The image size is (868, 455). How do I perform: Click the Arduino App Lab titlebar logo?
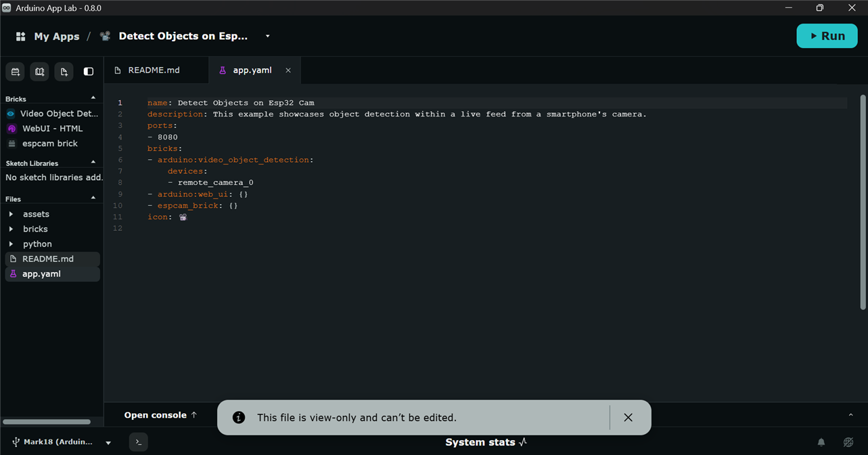[7, 7]
